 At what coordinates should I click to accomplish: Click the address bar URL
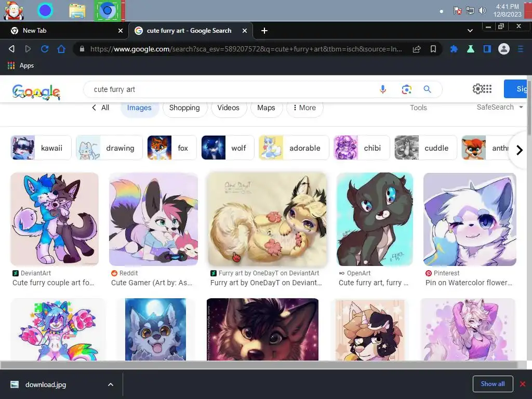[246, 49]
